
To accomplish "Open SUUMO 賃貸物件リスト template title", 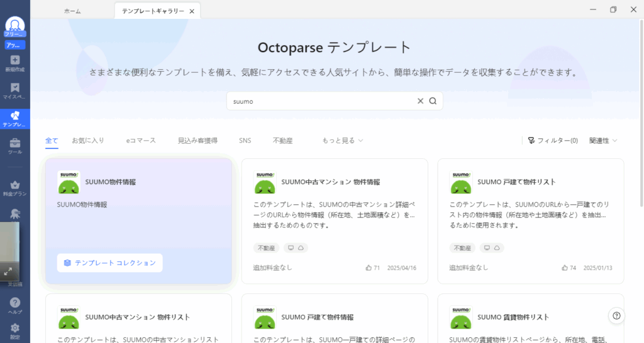I will click(x=513, y=317).
